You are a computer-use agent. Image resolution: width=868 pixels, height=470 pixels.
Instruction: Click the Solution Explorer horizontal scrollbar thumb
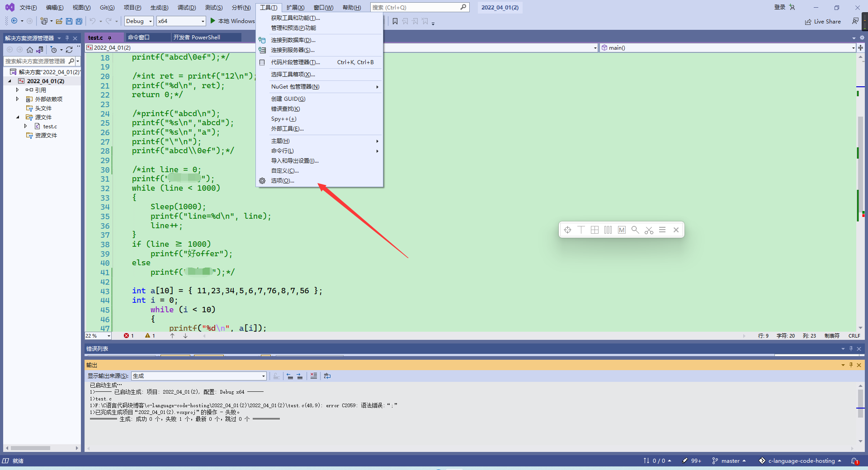click(30, 448)
